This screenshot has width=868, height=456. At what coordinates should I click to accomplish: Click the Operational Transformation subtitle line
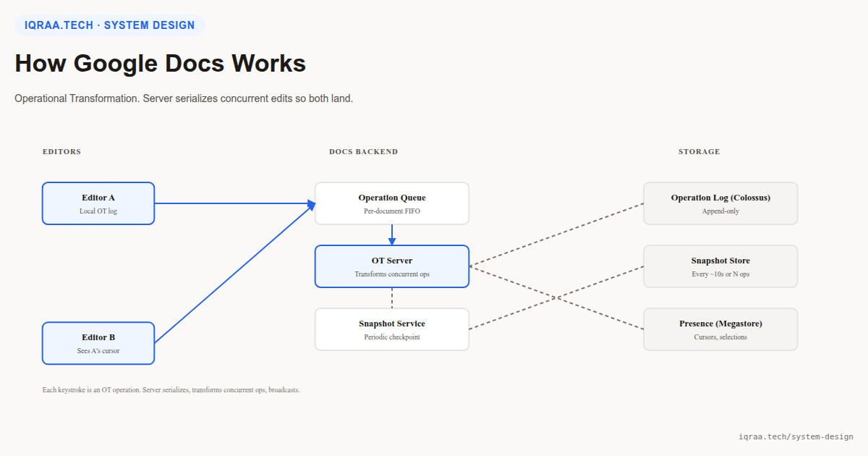coord(184,98)
